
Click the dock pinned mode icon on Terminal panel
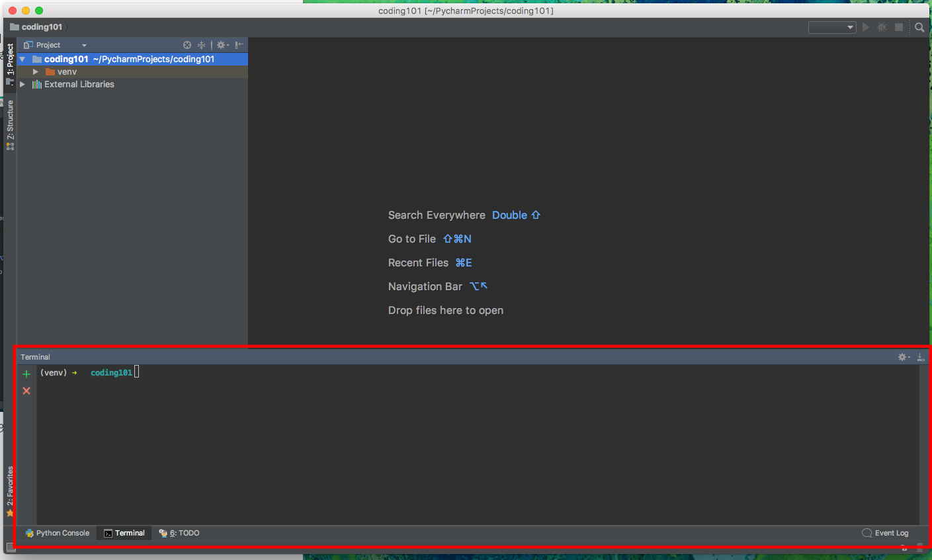click(x=921, y=356)
